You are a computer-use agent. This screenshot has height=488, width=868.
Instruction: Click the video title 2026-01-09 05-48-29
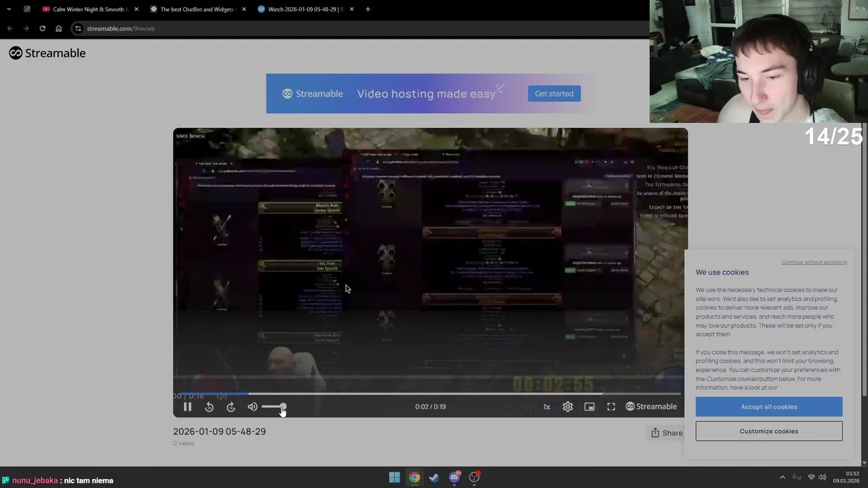click(219, 431)
